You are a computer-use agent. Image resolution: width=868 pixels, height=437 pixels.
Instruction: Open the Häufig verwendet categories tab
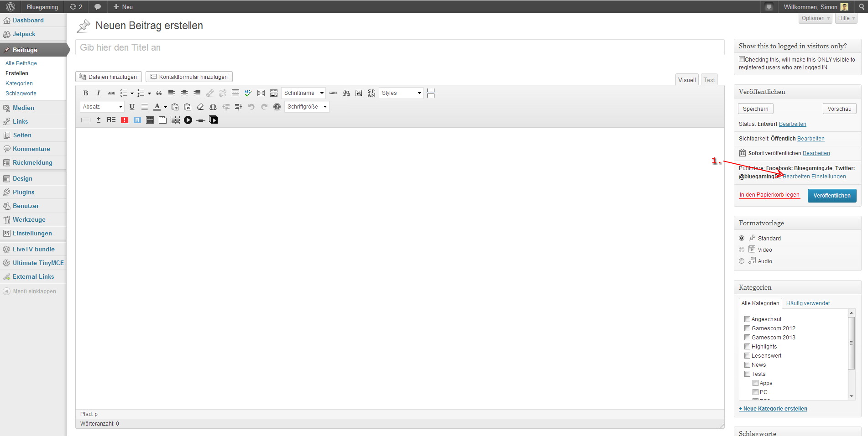coord(808,303)
